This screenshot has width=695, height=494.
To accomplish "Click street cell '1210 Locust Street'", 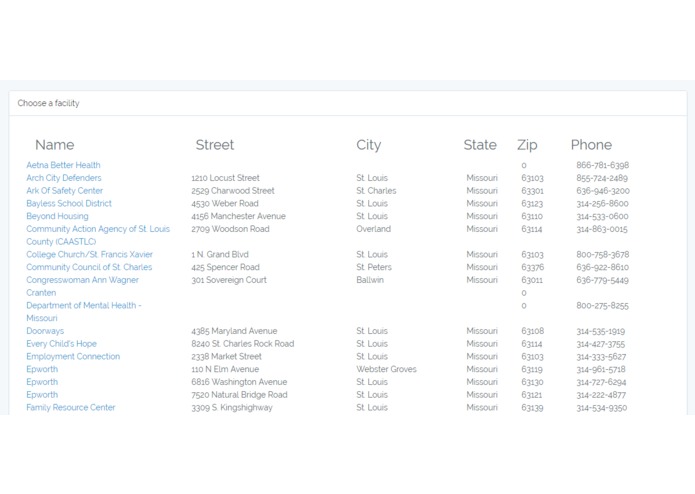I will tap(226, 178).
